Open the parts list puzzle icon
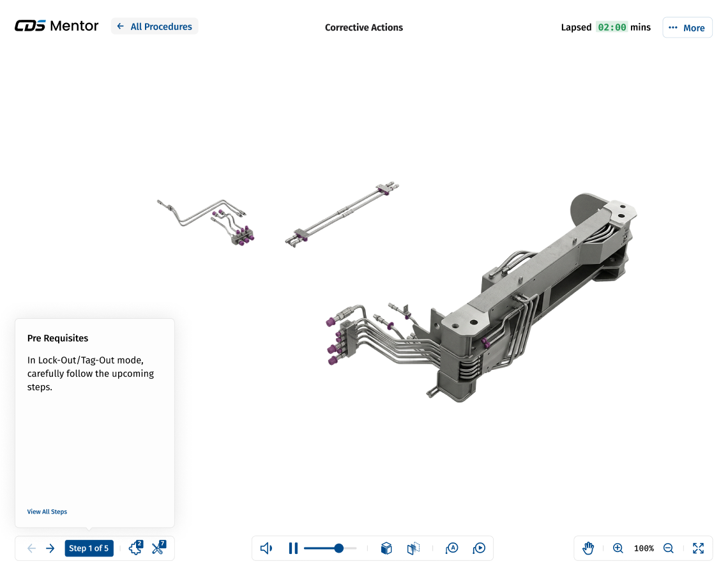The height and width of the screenshot is (575, 728). (135, 548)
